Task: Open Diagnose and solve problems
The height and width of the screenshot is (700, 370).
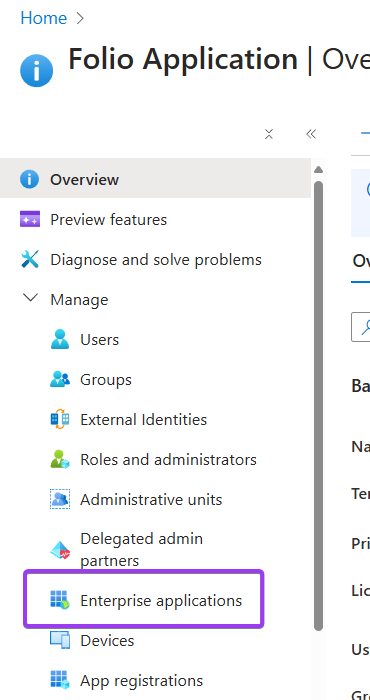Action: (155, 259)
